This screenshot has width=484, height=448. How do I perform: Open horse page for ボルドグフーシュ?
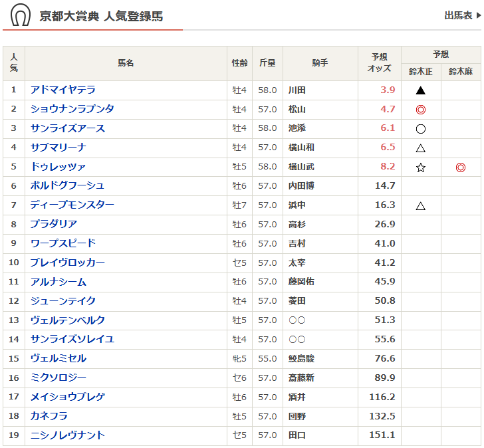click(x=67, y=185)
